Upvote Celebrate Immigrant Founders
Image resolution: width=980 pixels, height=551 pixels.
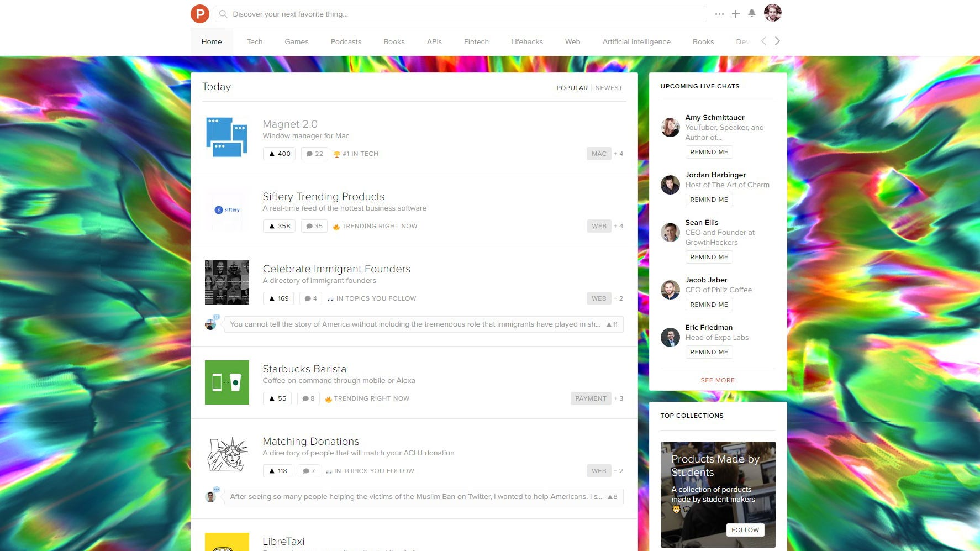click(x=278, y=298)
